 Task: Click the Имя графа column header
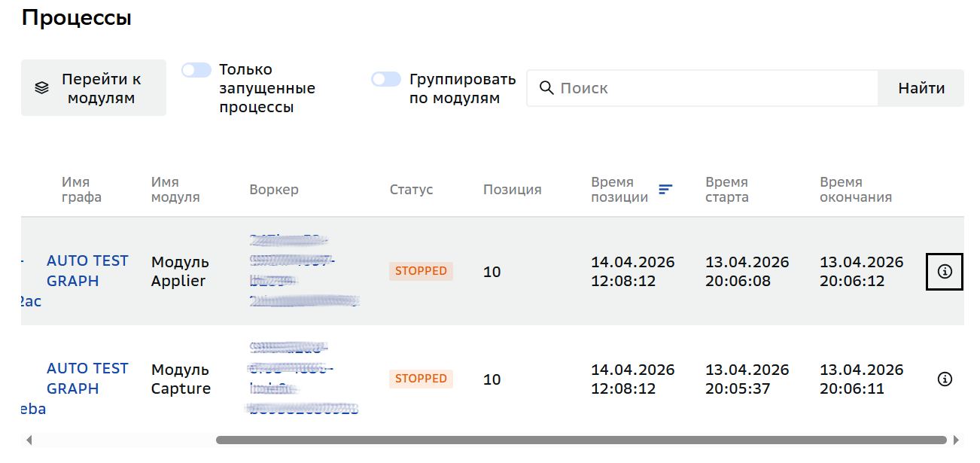coord(81,190)
